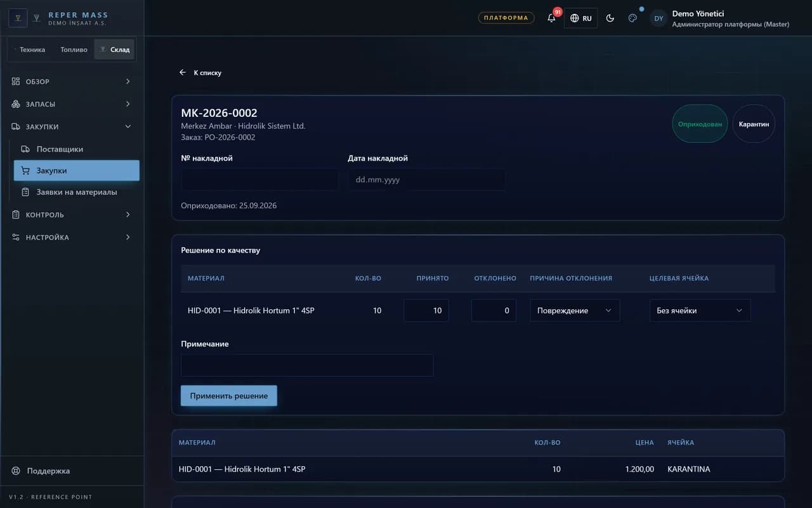Click the price 1.200,00 cell
This screenshot has width=812, height=508.
point(639,469)
